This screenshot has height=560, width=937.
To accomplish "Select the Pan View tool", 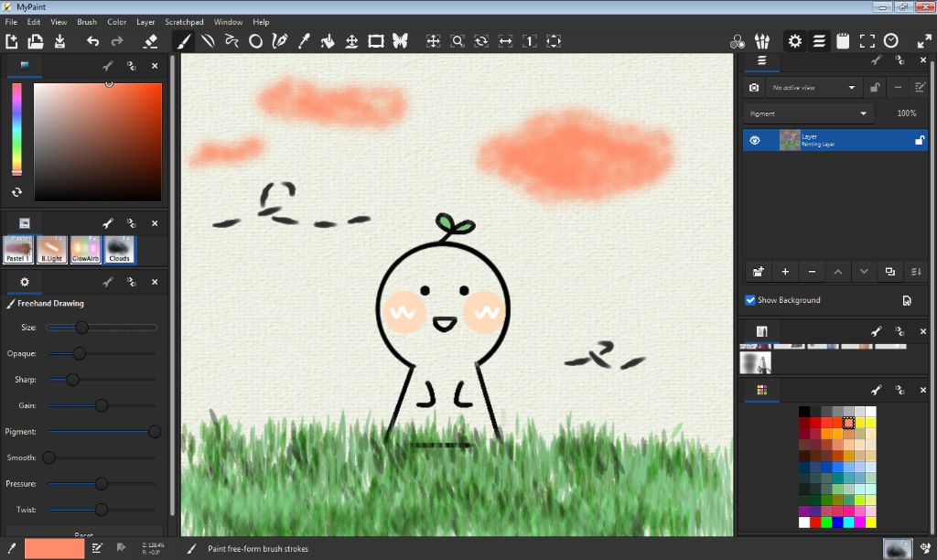I will pyautogui.click(x=433, y=41).
